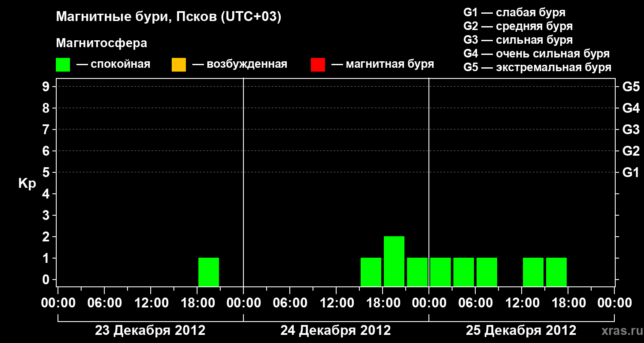The width and height of the screenshot is (644, 343).
Task: Click the G4 label on right axis
Action: click(631, 108)
